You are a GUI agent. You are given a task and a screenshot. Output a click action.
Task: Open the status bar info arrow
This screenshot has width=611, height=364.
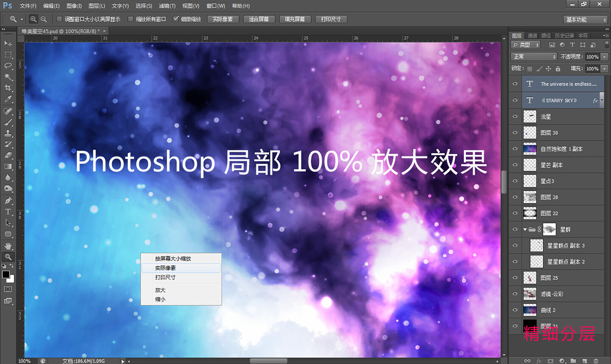click(x=123, y=361)
